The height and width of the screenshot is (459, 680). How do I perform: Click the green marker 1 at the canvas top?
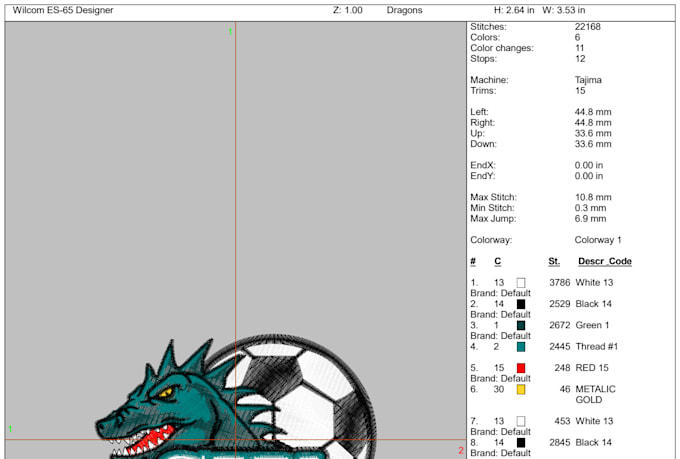click(230, 32)
